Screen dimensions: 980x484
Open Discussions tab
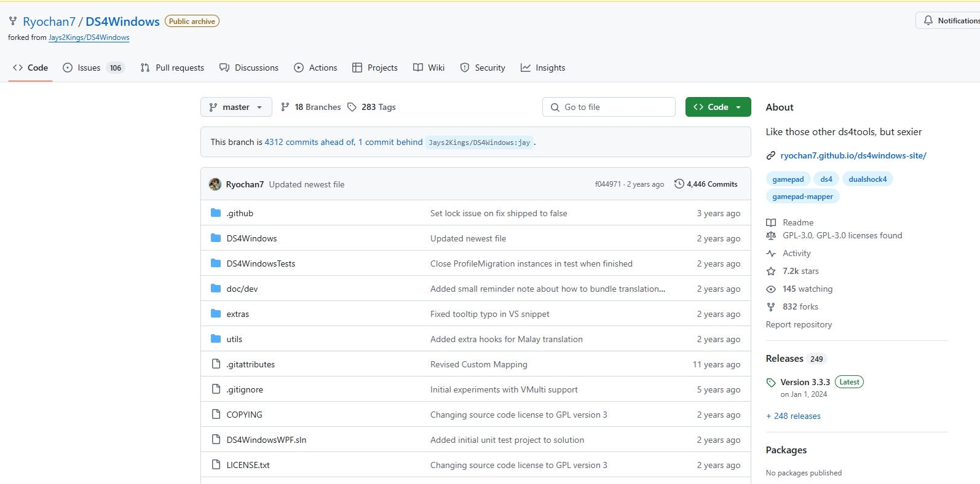point(249,68)
